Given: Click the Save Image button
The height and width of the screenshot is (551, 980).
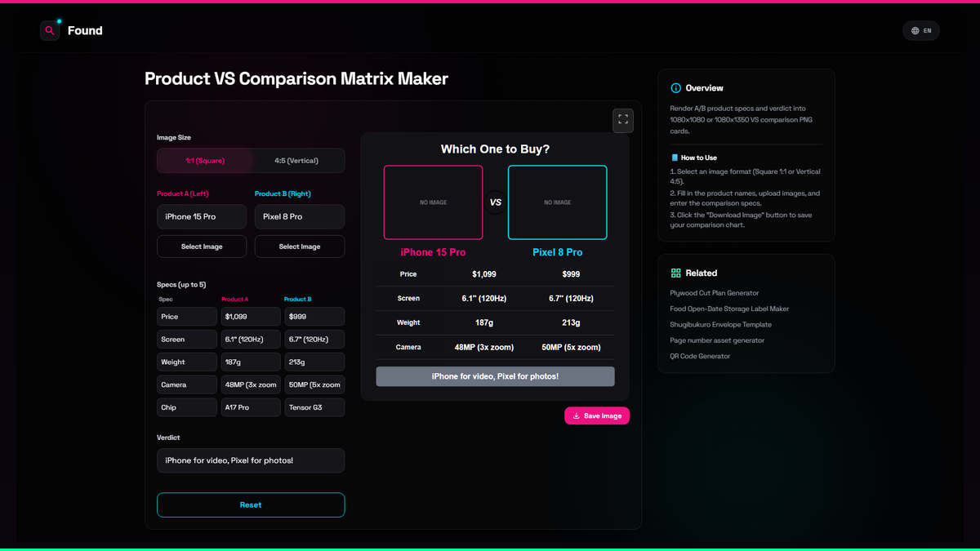Looking at the screenshot, I should click(597, 415).
